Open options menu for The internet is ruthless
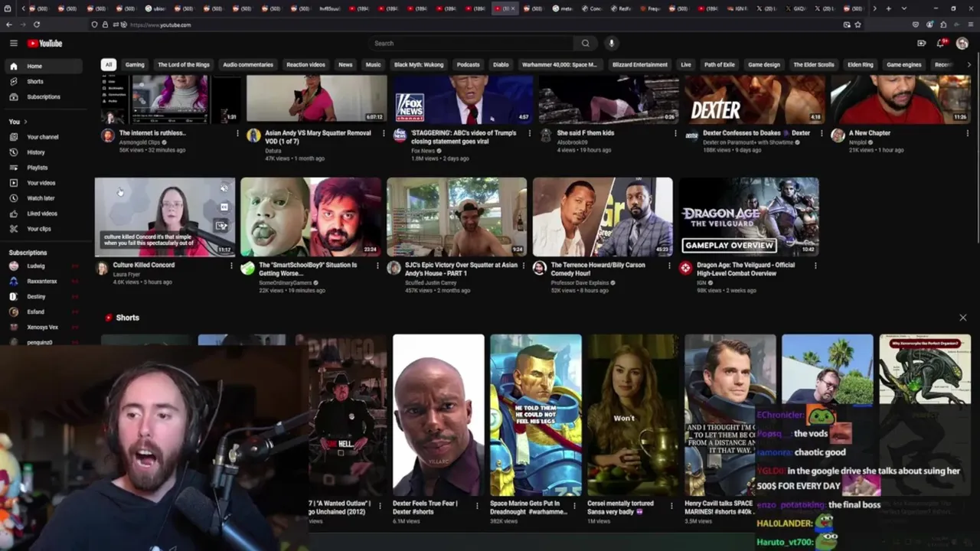The image size is (980, 551). (x=237, y=133)
